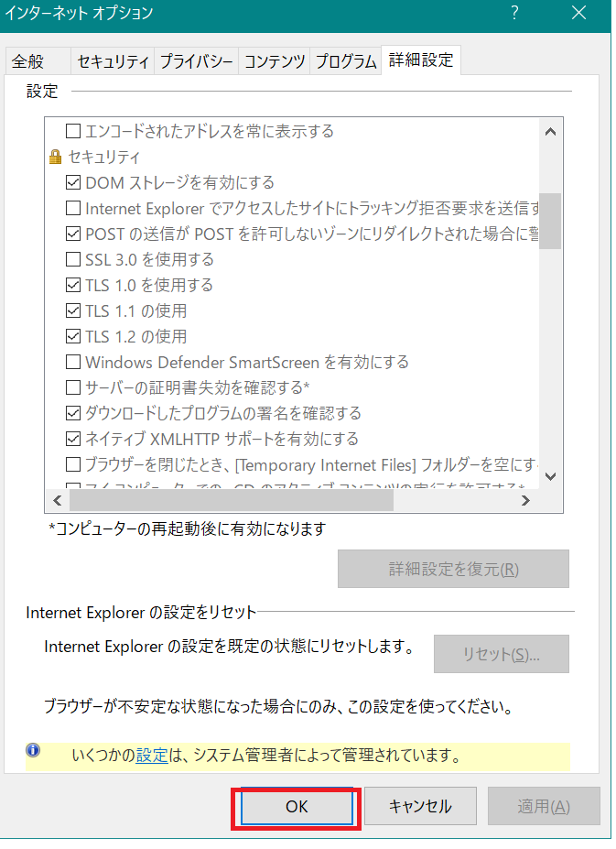This screenshot has width=616, height=849.
Task: Enable Windows Defender SmartScreen checkbox
Action: coord(73,362)
